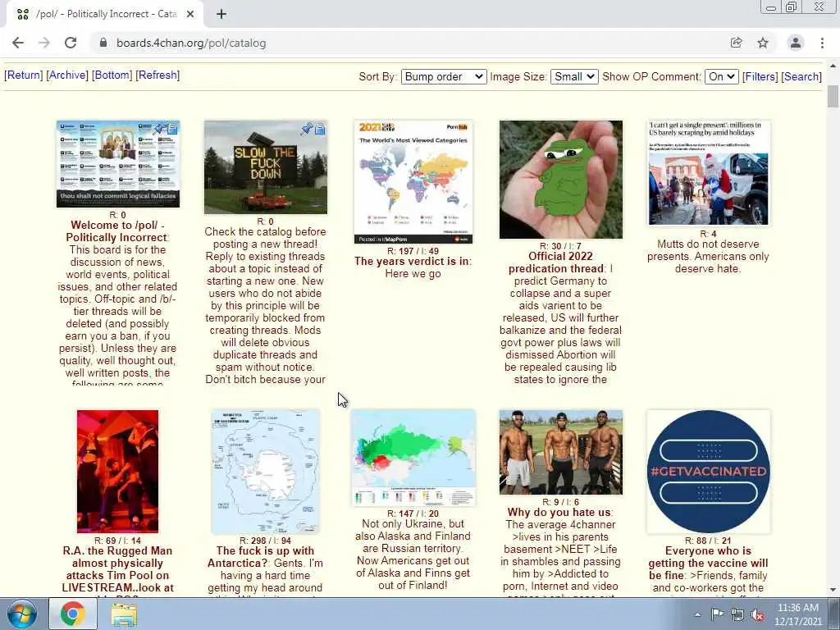This screenshot has width=840, height=630.
Task: Click the page vertical scrollbar thumb
Action: click(x=833, y=97)
